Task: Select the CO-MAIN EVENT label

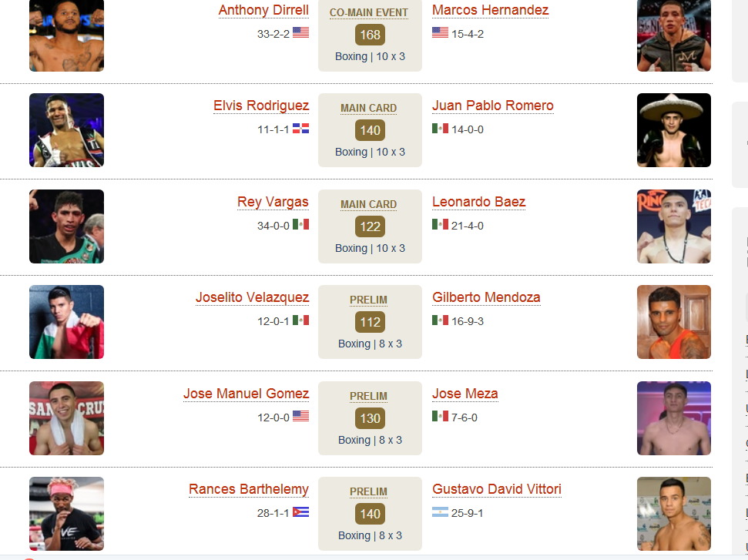Action: [369, 13]
